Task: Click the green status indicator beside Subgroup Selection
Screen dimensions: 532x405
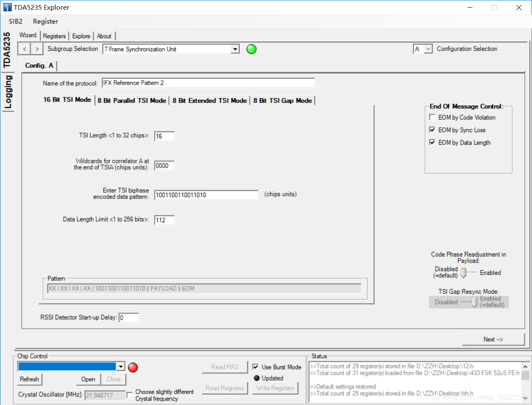Action: [x=251, y=49]
